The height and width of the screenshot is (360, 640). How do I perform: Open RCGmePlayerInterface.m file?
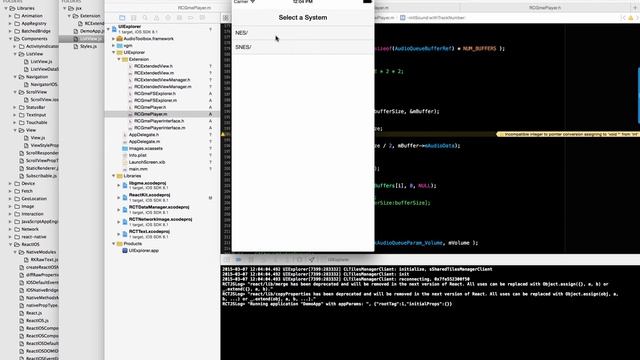pyautogui.click(x=160, y=128)
